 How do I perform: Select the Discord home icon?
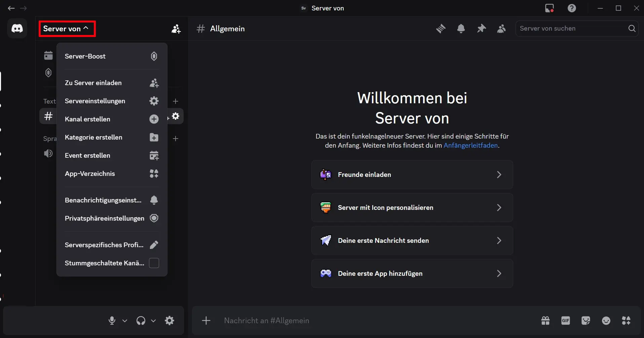17,28
